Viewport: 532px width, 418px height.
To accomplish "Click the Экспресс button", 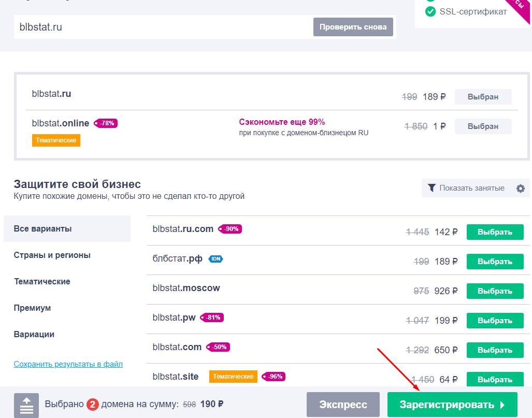I will (x=343, y=405).
